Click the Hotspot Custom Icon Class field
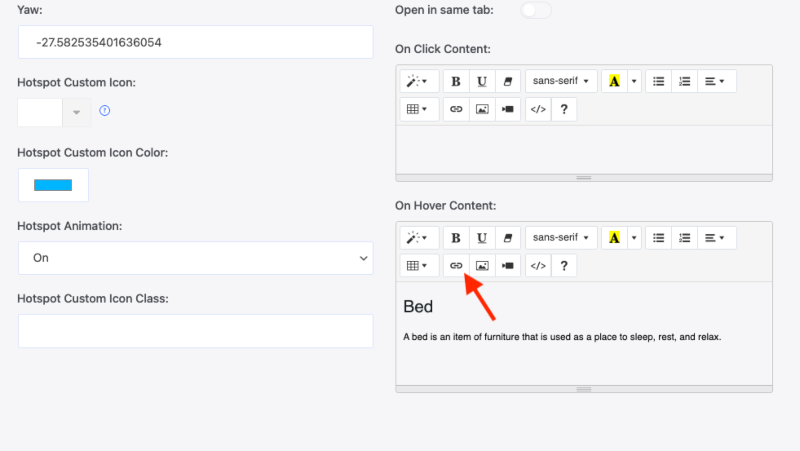Screen dimensions: 800x451 pyautogui.click(x=196, y=331)
